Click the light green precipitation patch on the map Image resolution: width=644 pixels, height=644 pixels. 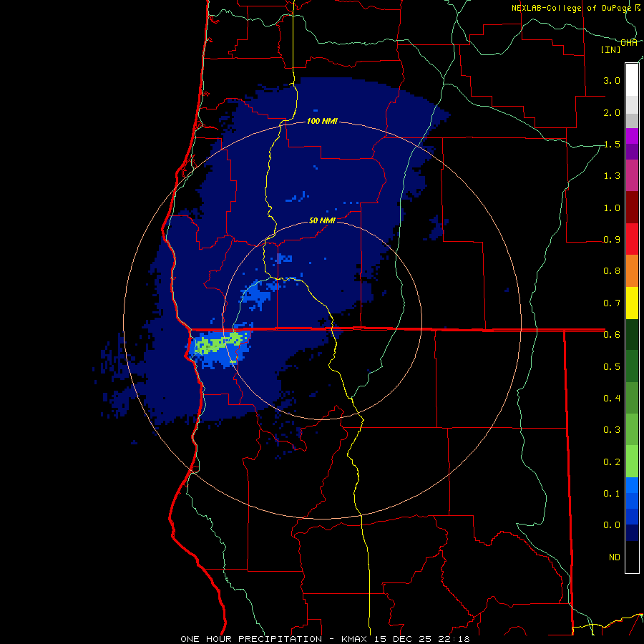[218, 343]
